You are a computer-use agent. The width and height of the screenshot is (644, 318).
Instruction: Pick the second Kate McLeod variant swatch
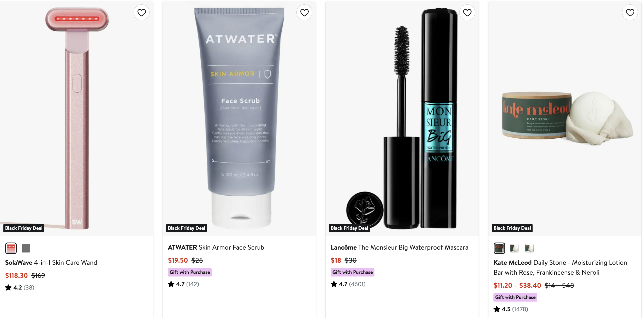coord(514,248)
